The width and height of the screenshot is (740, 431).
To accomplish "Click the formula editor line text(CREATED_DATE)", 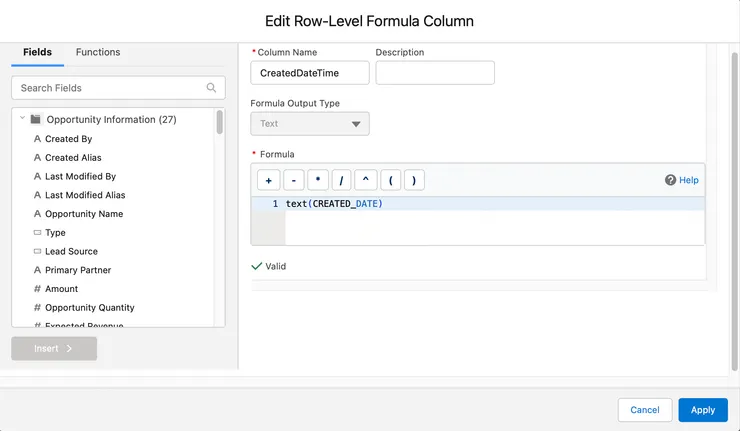I will click(334, 203).
